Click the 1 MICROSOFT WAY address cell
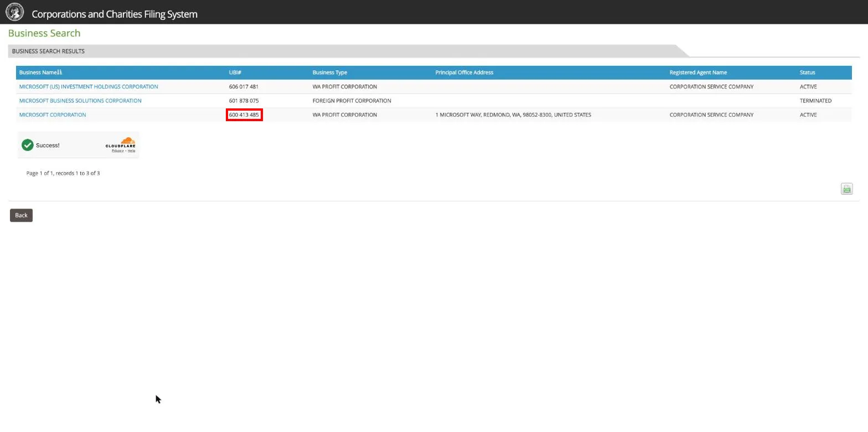This screenshot has width=868, height=432. pos(513,115)
